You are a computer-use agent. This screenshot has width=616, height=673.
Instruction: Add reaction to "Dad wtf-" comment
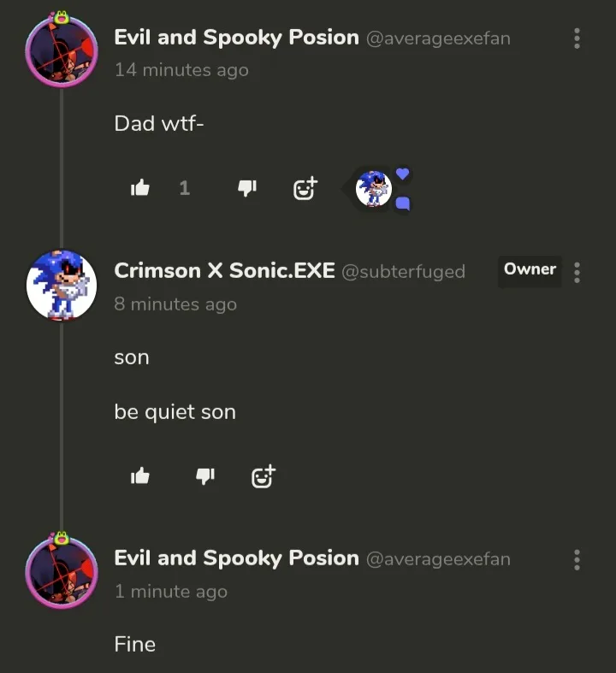(305, 188)
